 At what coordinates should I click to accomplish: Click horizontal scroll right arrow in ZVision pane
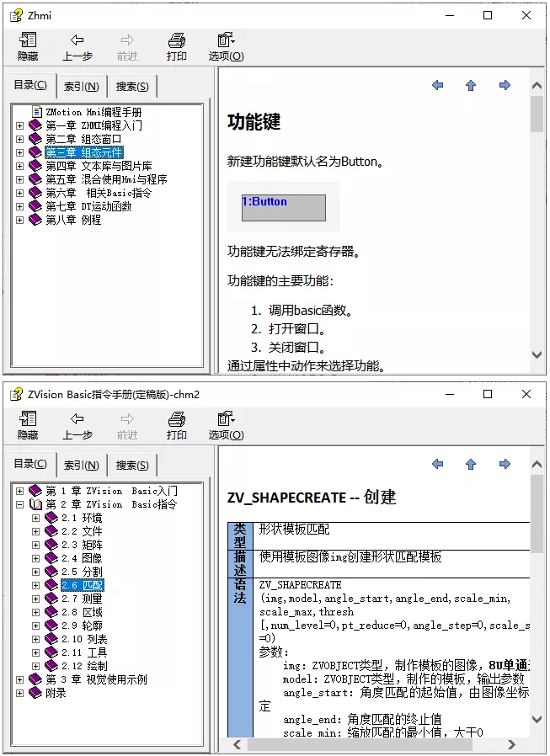pos(511,744)
